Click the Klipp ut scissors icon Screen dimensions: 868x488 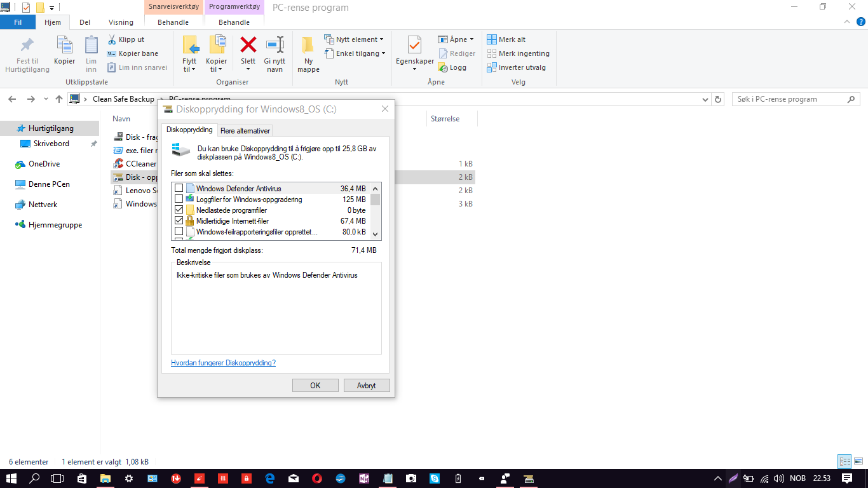click(112, 39)
